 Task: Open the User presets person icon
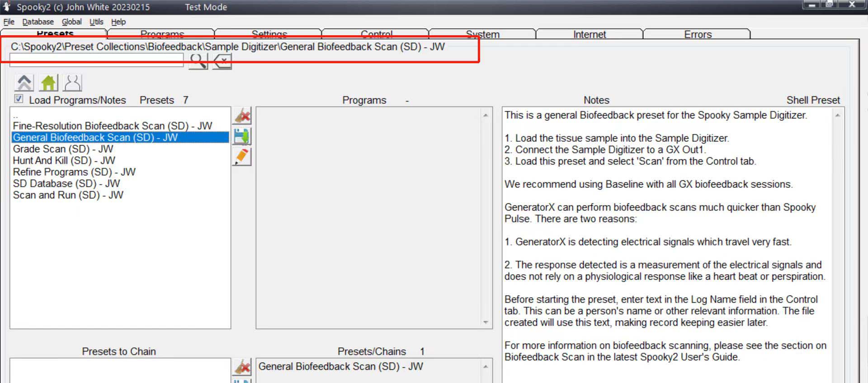tap(72, 83)
